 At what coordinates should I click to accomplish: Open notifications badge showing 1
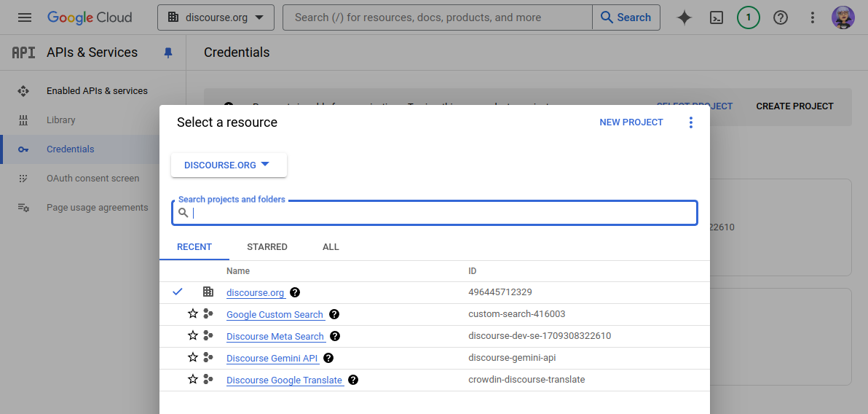pos(749,17)
